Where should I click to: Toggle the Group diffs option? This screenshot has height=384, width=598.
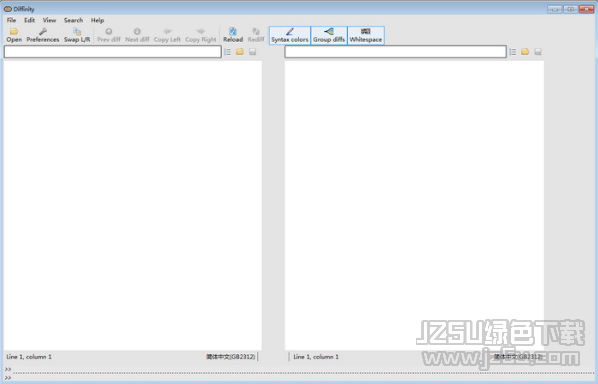point(329,35)
